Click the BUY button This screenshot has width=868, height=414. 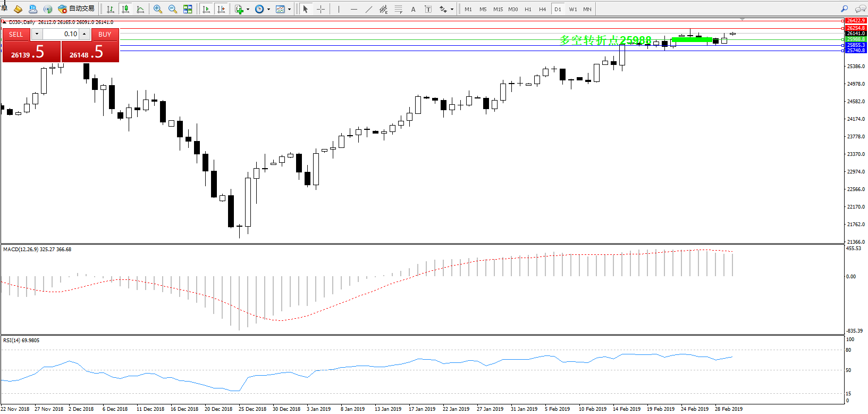point(105,34)
